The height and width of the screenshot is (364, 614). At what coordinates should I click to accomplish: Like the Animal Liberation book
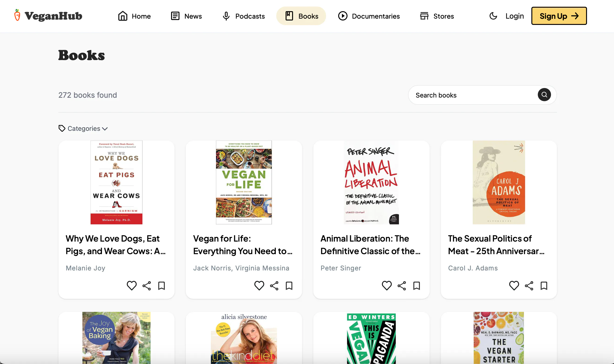387,286
